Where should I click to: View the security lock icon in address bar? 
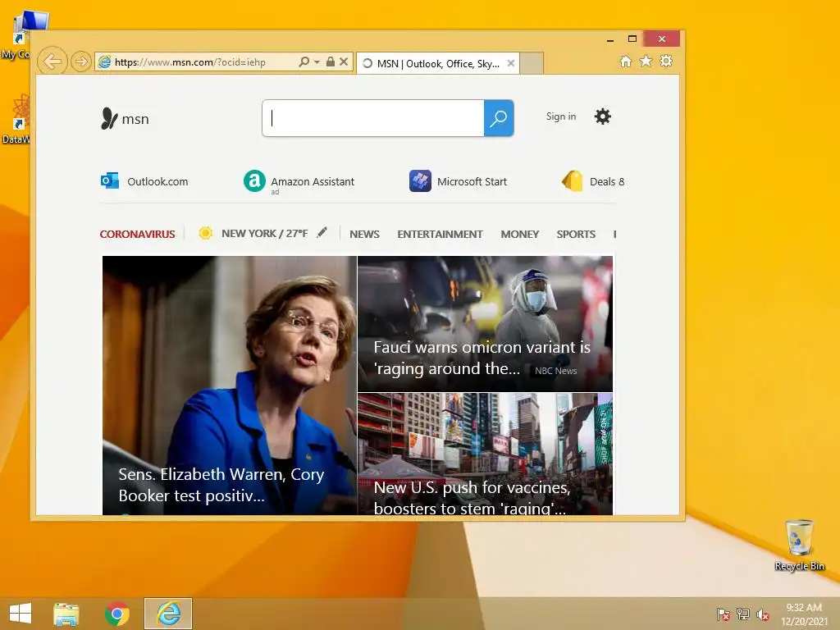click(x=331, y=62)
